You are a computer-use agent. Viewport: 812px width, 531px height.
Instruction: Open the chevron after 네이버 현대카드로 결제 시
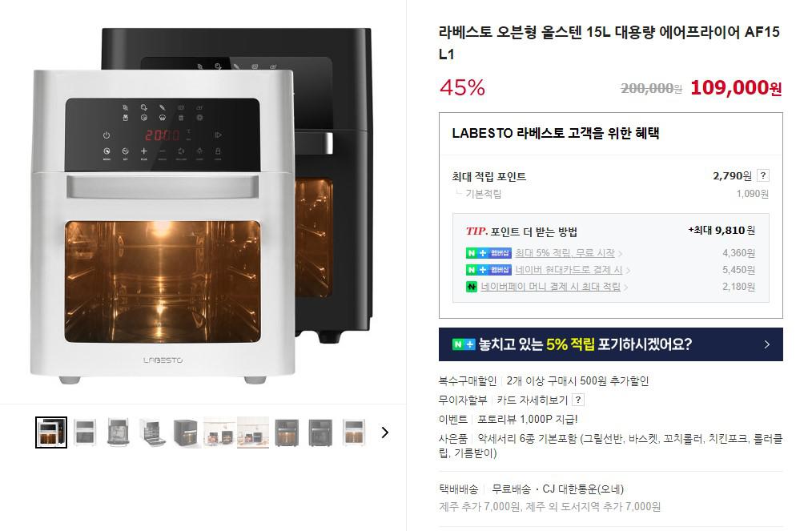[x=628, y=271]
